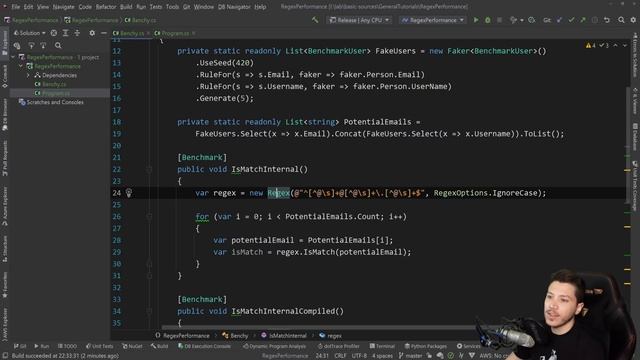640x360 pixels.
Task: Go to next highlighted error with the down arrow
Action: tap(625, 45)
